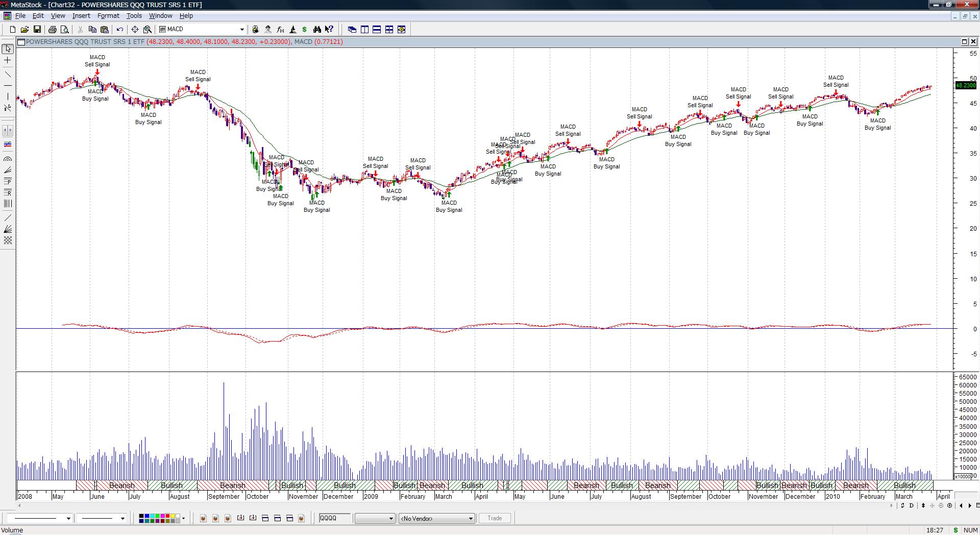Click the indicator builder f(x) icon

point(280,30)
